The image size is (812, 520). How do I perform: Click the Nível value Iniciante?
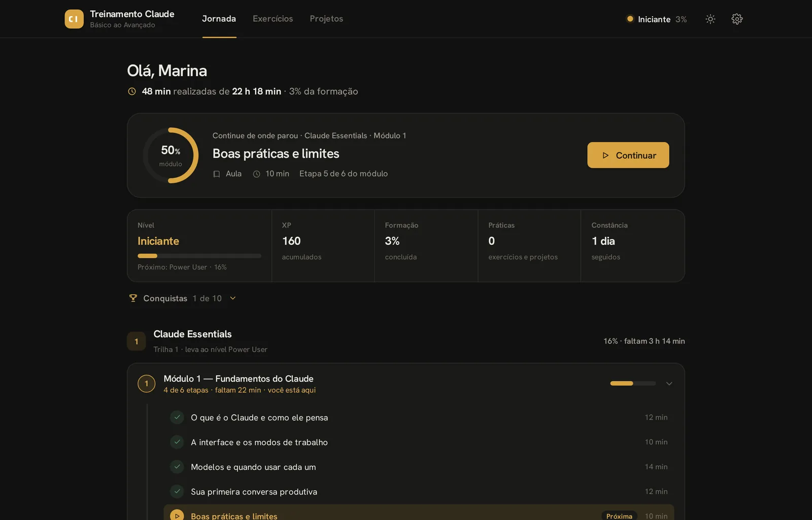point(158,241)
